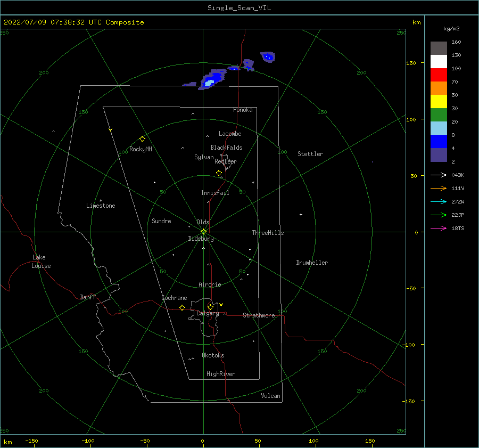Image resolution: width=479 pixels, height=448 pixels.
Task: Click the Lacombe city label
Action: [230, 134]
